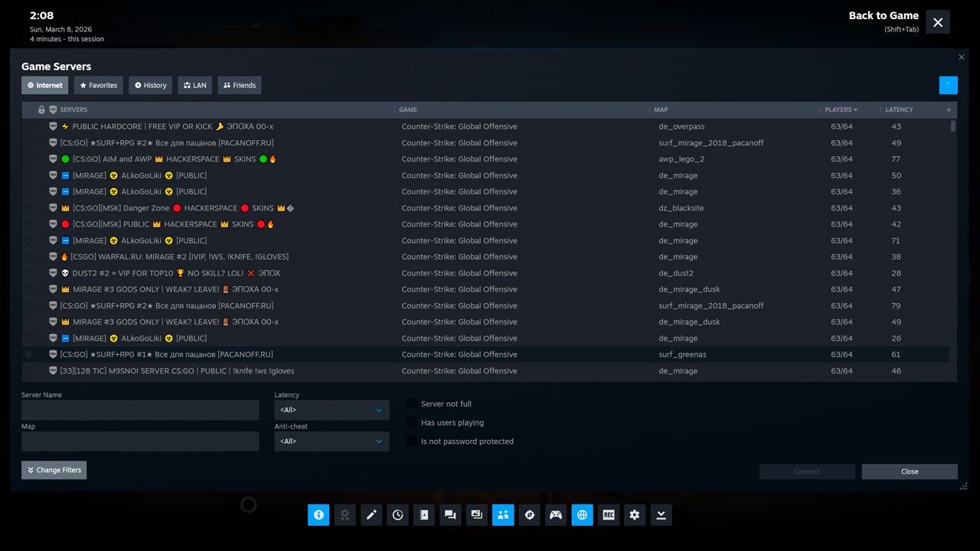Click the Server Name input field
Image resolution: width=980 pixels, height=551 pixels.
[x=140, y=410]
